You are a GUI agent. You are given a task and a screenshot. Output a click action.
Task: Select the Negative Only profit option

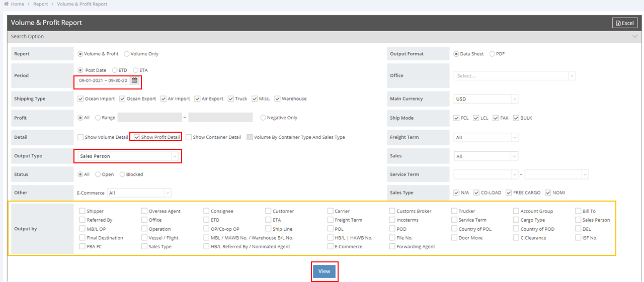[263, 118]
